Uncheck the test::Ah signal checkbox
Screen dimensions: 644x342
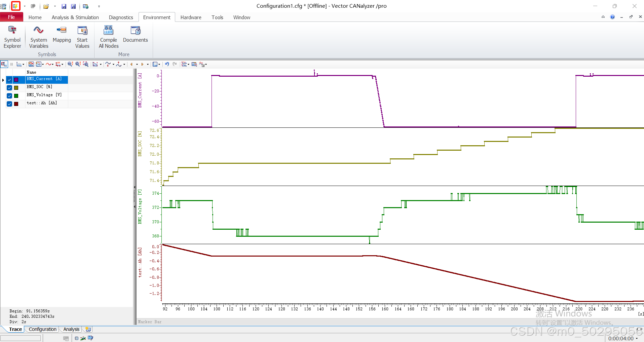pos(9,104)
